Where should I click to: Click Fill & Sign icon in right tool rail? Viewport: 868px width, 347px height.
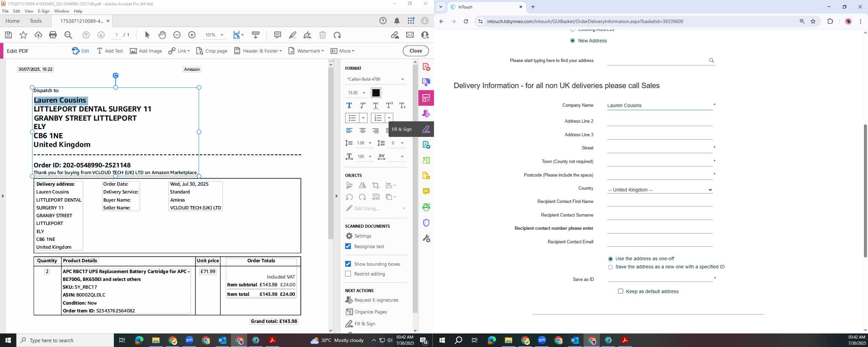[426, 129]
